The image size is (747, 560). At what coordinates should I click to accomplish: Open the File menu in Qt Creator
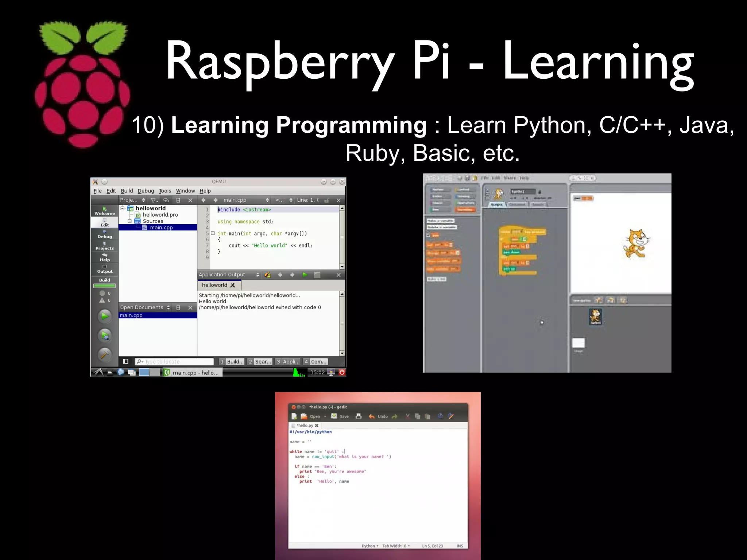click(98, 191)
